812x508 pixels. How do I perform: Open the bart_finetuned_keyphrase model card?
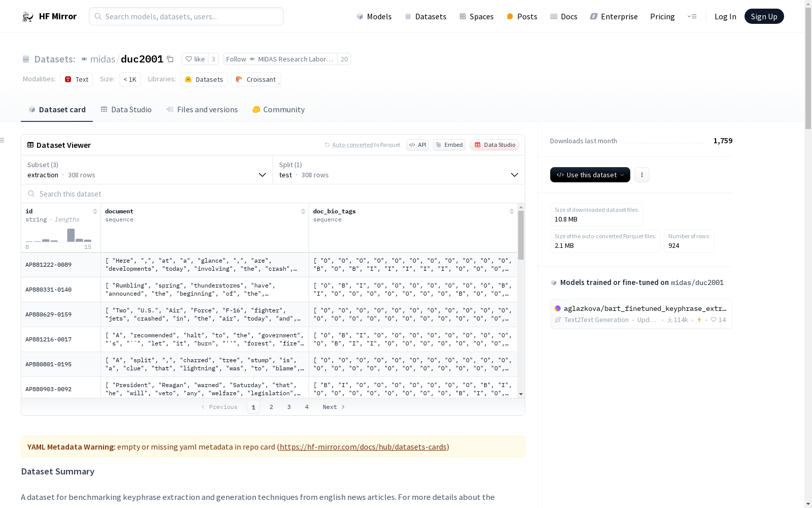tap(641, 314)
